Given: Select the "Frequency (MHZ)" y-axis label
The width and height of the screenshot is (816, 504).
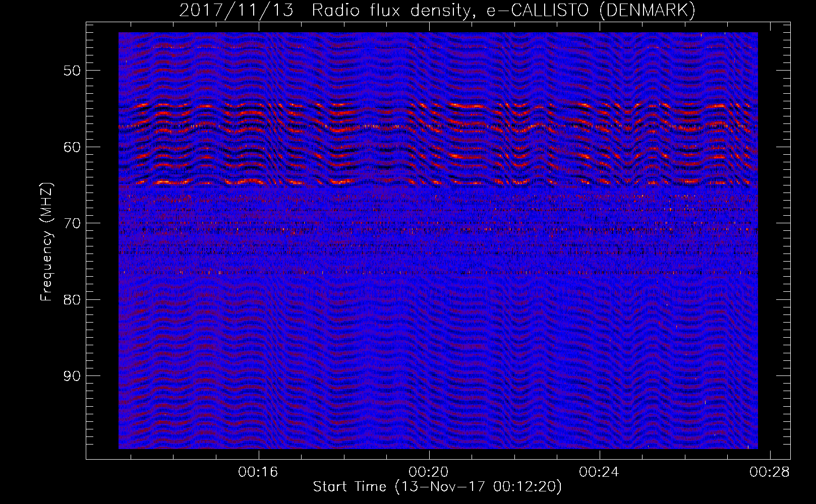Looking at the screenshot, I should pos(46,242).
